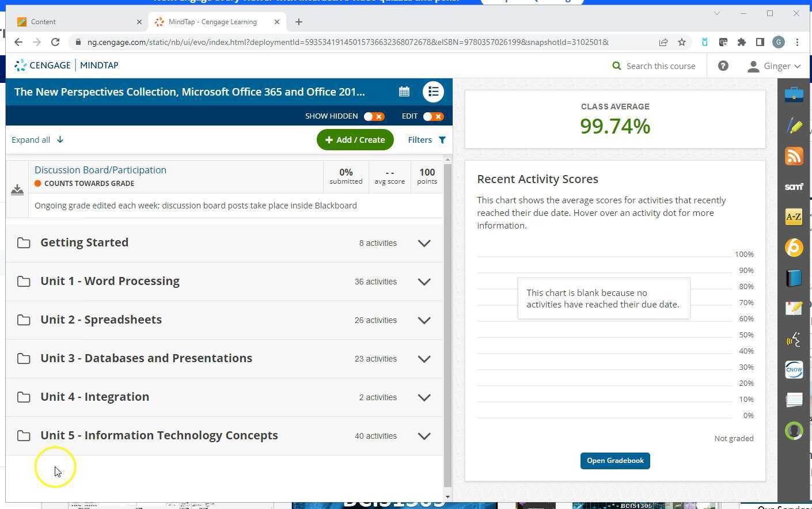Open Discussion Board/Participation link
The height and width of the screenshot is (509, 812).
pyautogui.click(x=100, y=170)
